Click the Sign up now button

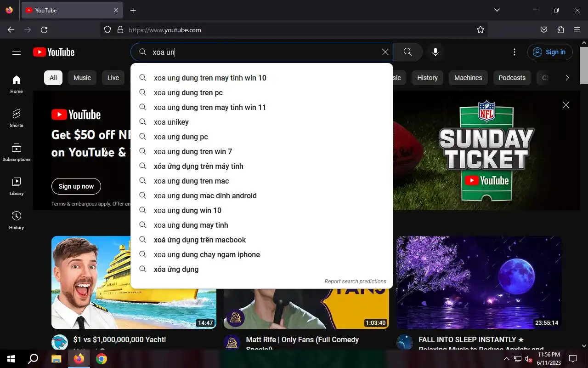tap(76, 186)
